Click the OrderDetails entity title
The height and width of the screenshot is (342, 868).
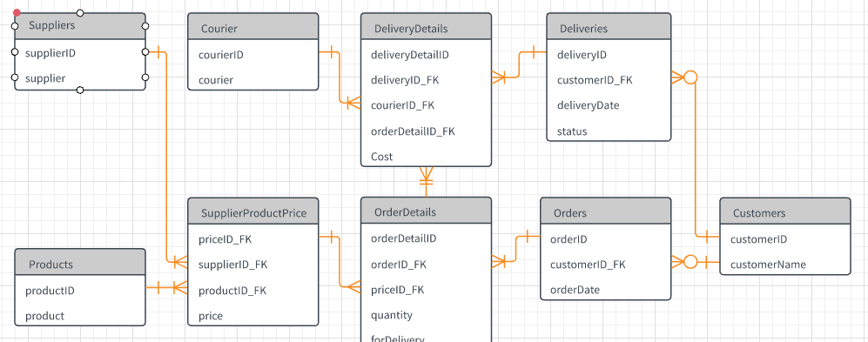[x=405, y=212]
